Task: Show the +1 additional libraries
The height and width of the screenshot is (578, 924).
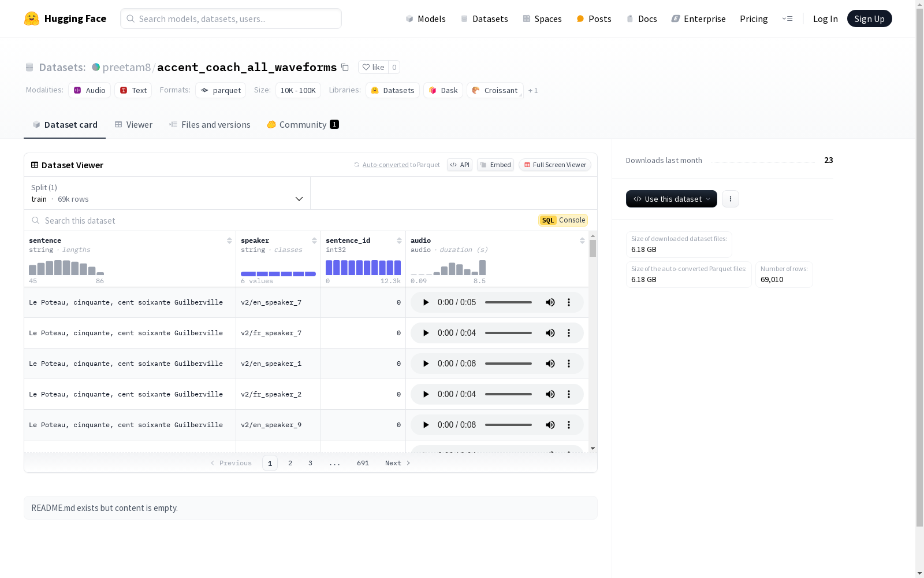Action: tap(533, 90)
